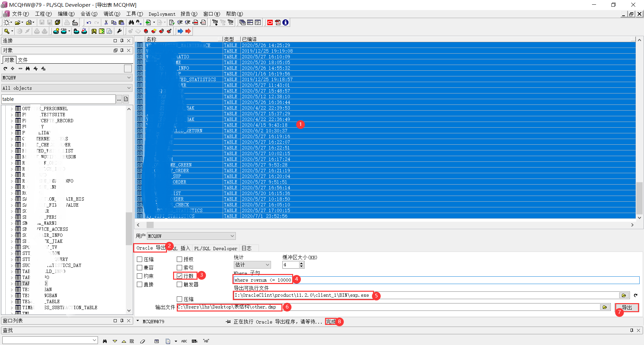Uncheck the 行数 checkbox
Image resolution: width=644 pixels, height=345 pixels.
(x=179, y=276)
